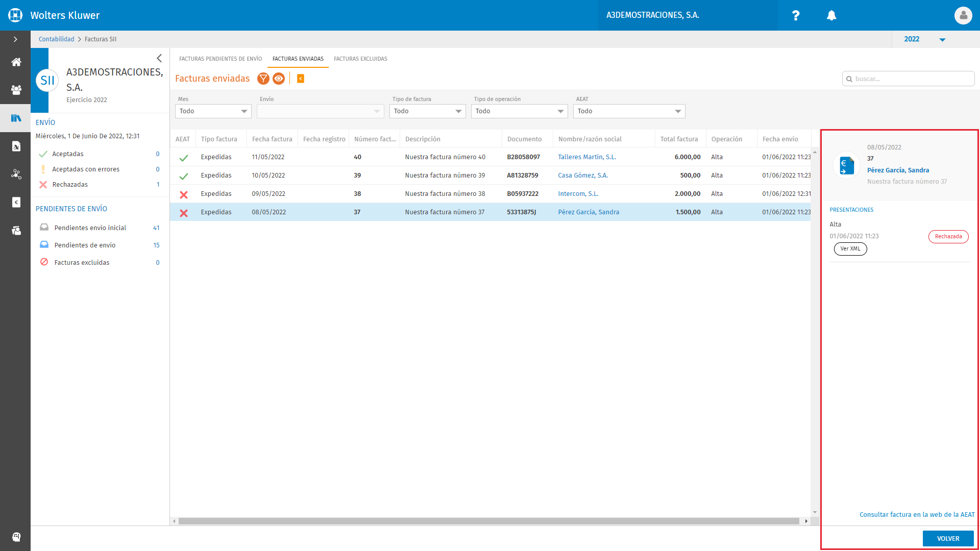Switch to Facturas pendientes de envío tab
Viewport: 980px width, 551px height.
[x=220, y=59]
